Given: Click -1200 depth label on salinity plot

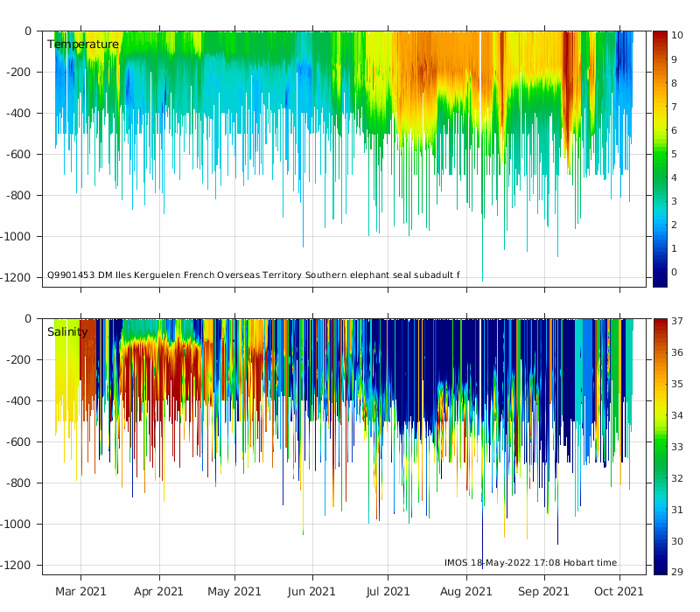Looking at the screenshot, I should pyautogui.click(x=15, y=565).
